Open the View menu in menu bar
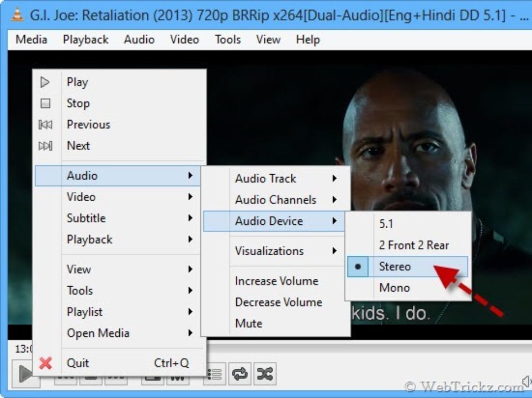The width and height of the screenshot is (532, 398). click(x=268, y=40)
